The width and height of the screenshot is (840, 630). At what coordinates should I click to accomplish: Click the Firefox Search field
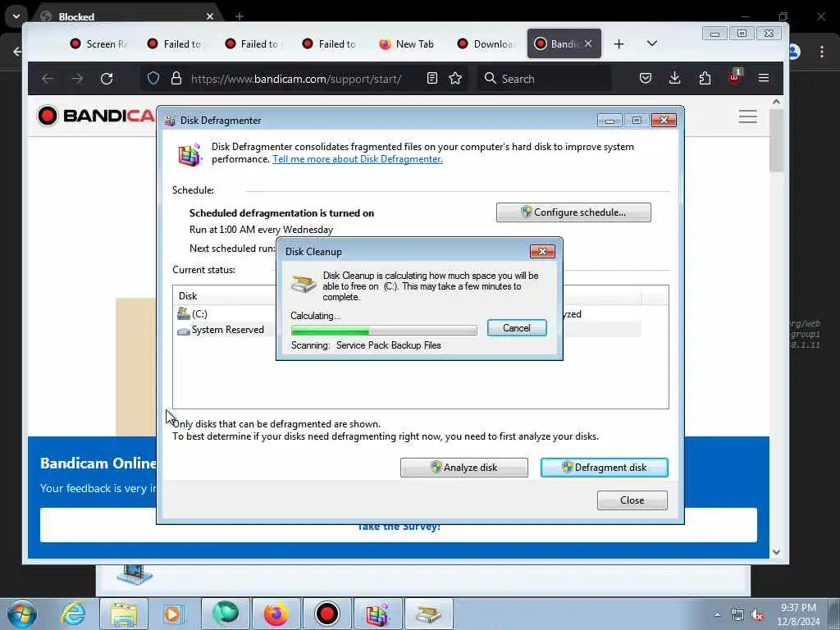click(x=544, y=79)
